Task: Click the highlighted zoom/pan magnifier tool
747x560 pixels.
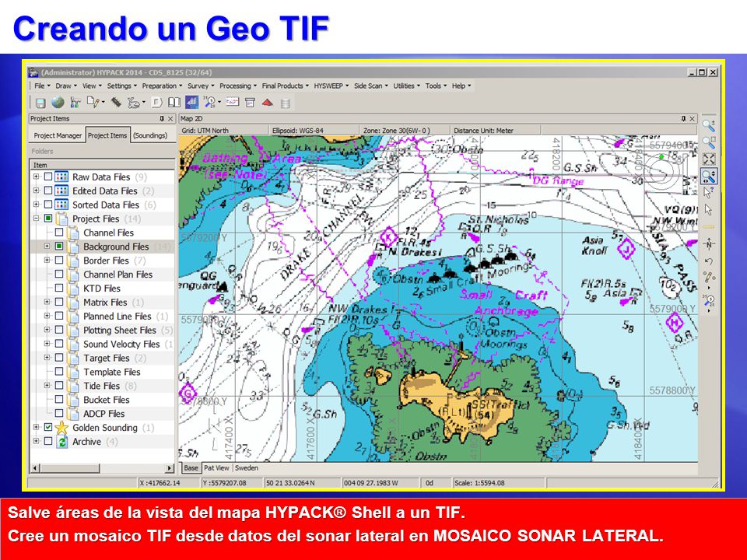Action: 708,177
